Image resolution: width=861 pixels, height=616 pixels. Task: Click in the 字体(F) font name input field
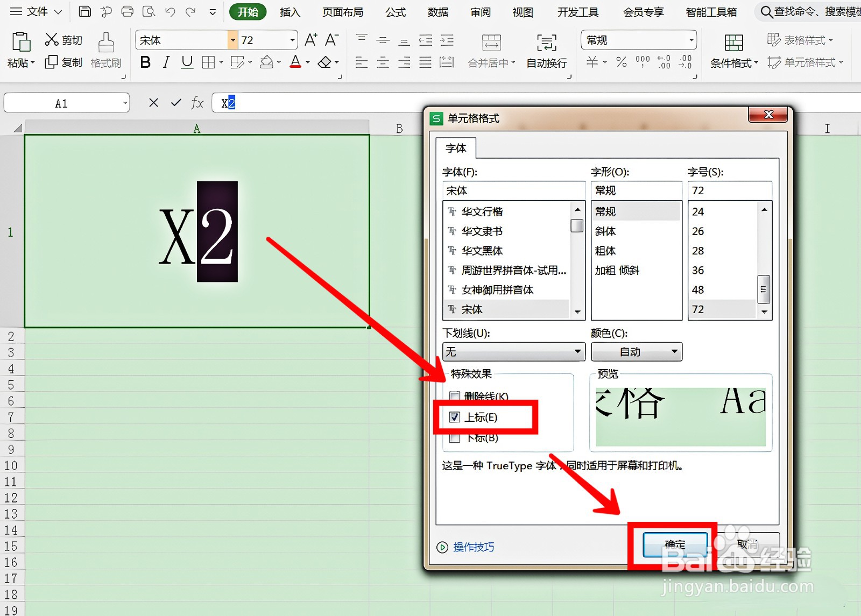coord(513,190)
